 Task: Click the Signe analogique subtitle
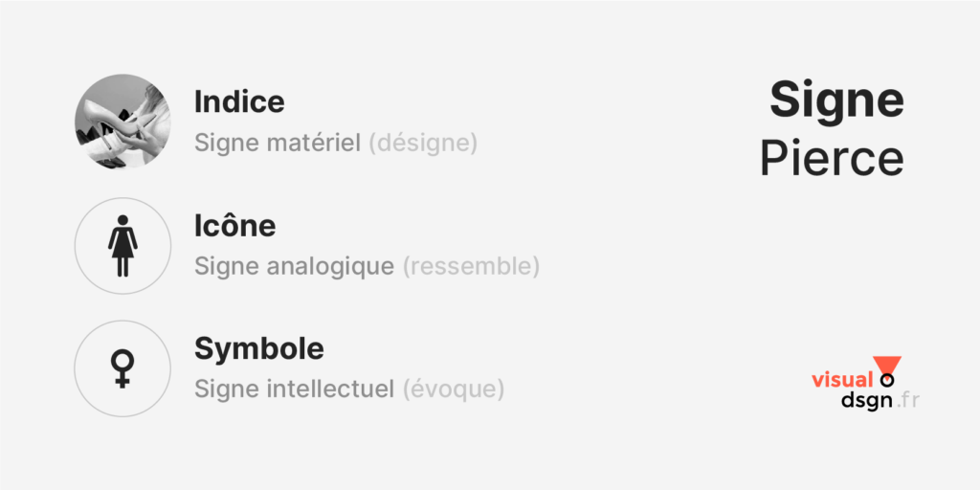(295, 267)
